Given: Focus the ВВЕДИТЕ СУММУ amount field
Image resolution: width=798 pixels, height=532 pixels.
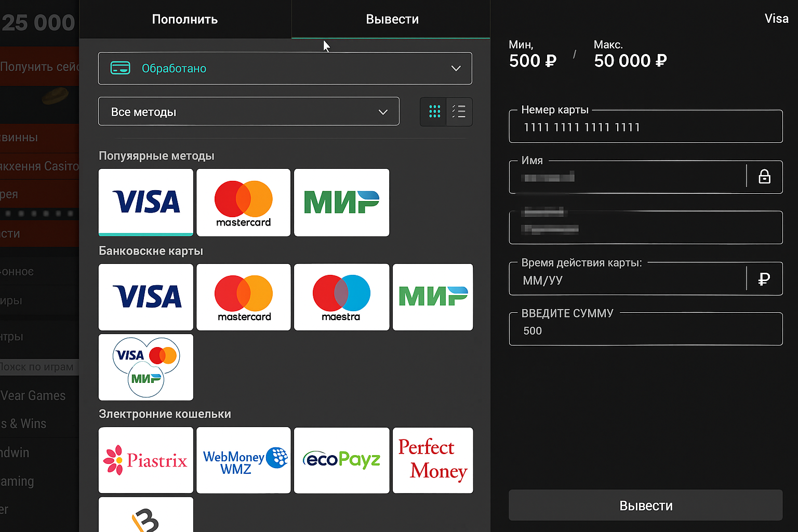Looking at the screenshot, I should (645, 331).
